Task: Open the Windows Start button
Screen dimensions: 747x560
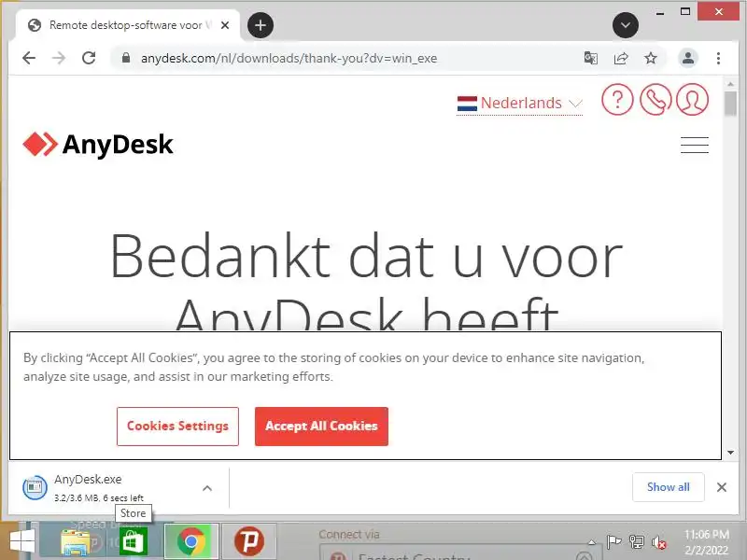Action: [21, 542]
